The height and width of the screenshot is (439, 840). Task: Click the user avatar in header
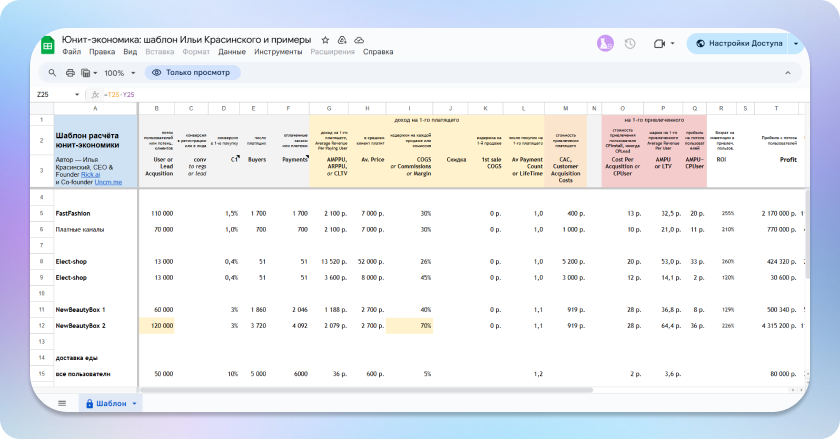(x=605, y=43)
